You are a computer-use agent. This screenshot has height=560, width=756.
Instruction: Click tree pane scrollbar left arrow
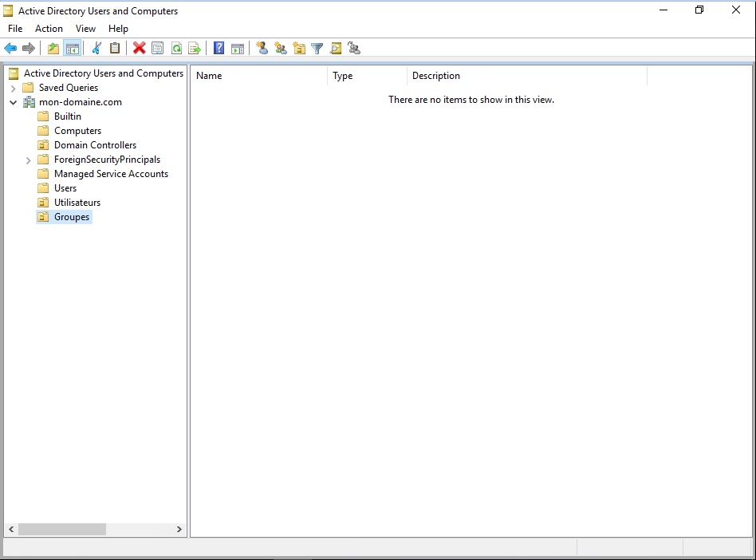click(x=12, y=529)
